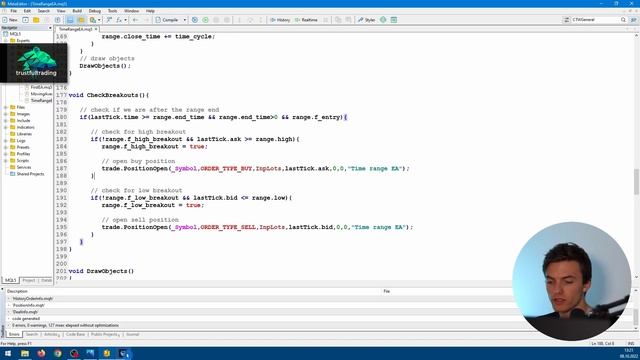The height and width of the screenshot is (360, 640).
Task: Click the New file toolbar button
Action: (x=10, y=20)
